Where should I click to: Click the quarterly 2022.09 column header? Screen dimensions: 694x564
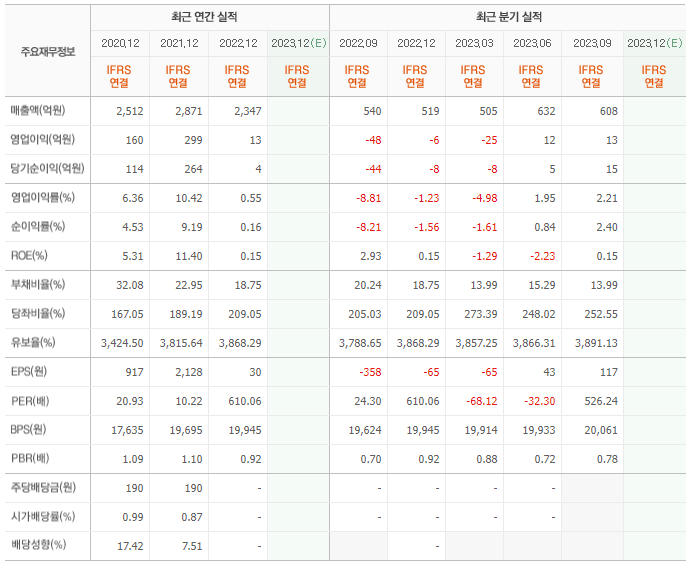click(x=358, y=43)
